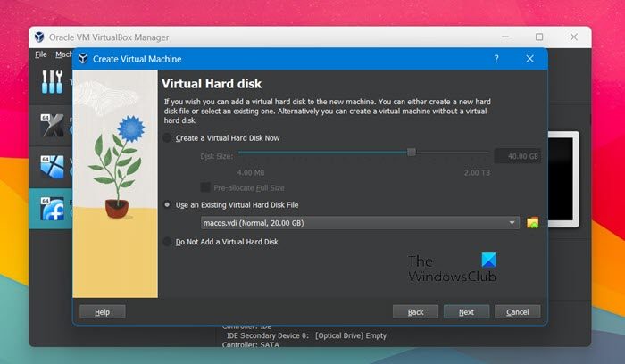Maximize the VirtualBox Manager window
This screenshot has height=364, width=625.
(x=539, y=37)
